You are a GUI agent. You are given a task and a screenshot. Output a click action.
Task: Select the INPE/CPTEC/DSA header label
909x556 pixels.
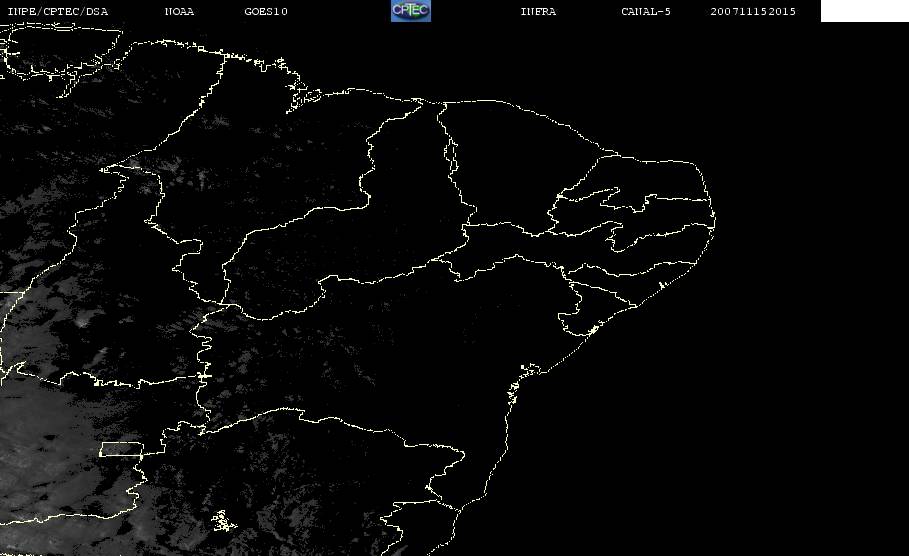[x=57, y=12]
